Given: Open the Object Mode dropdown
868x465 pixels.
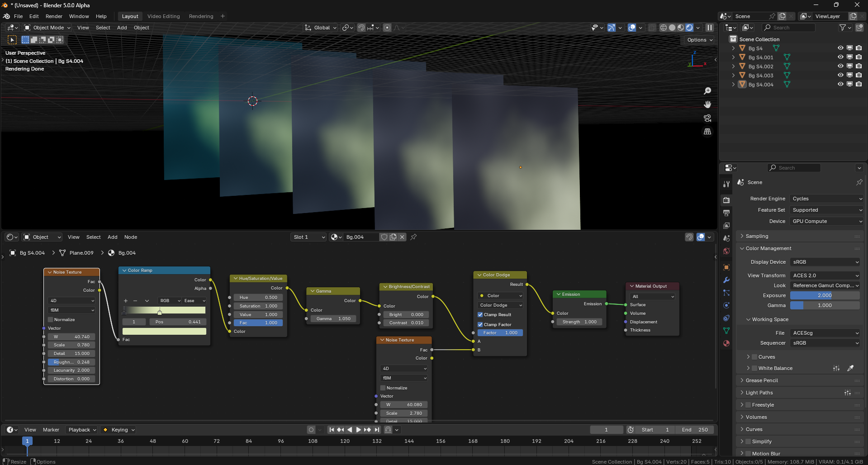Looking at the screenshot, I should [x=47, y=28].
